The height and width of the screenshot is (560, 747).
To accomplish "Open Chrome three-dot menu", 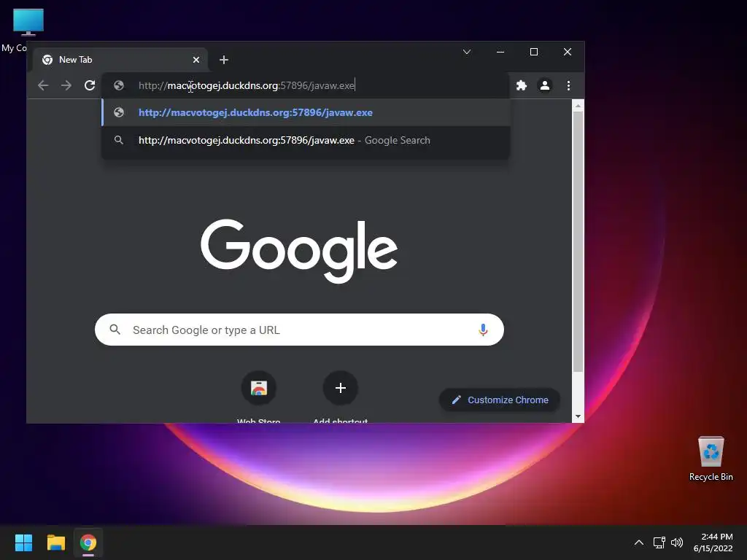I will click(568, 85).
